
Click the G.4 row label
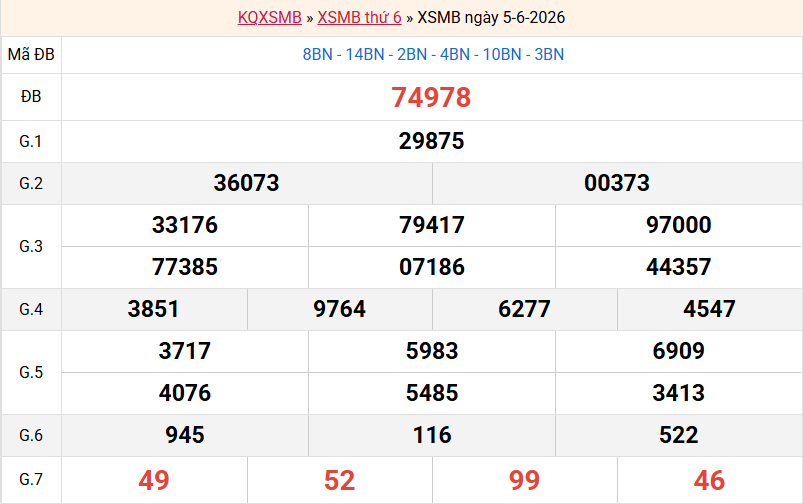tap(31, 309)
